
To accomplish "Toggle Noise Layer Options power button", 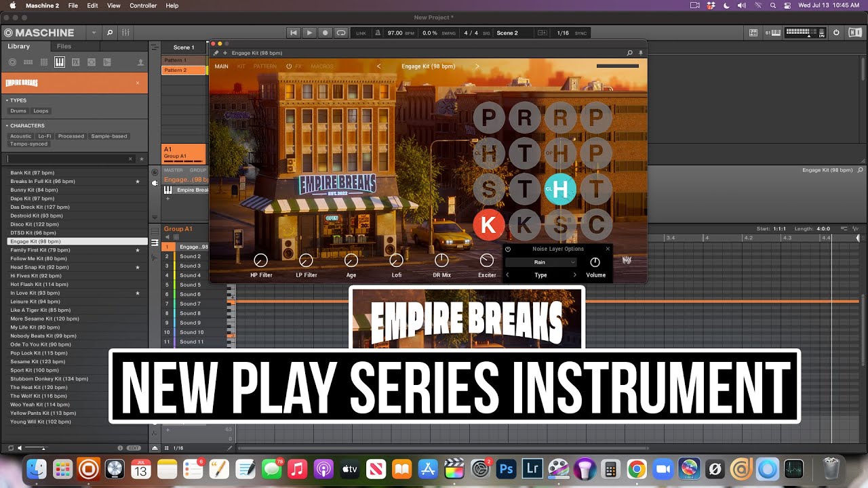I will pyautogui.click(x=508, y=249).
